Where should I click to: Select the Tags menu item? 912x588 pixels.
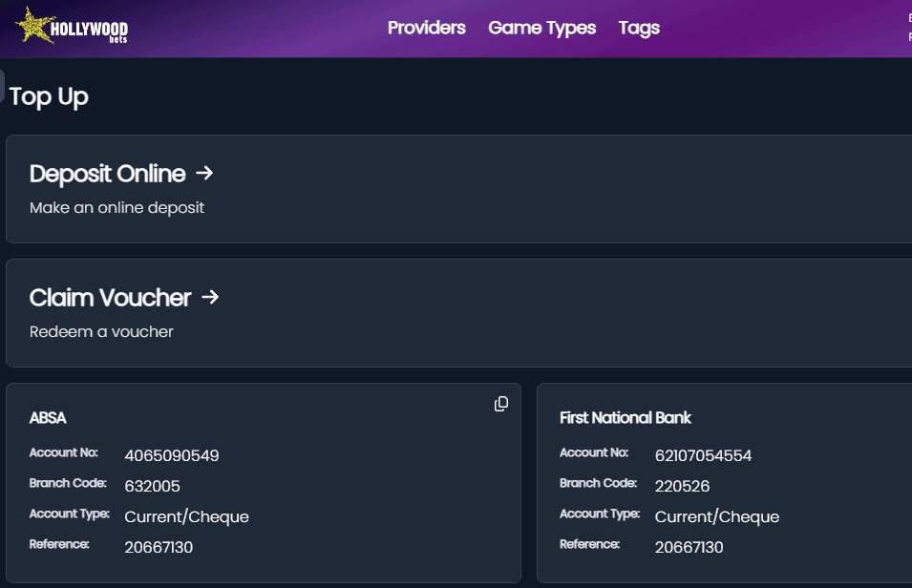click(639, 28)
